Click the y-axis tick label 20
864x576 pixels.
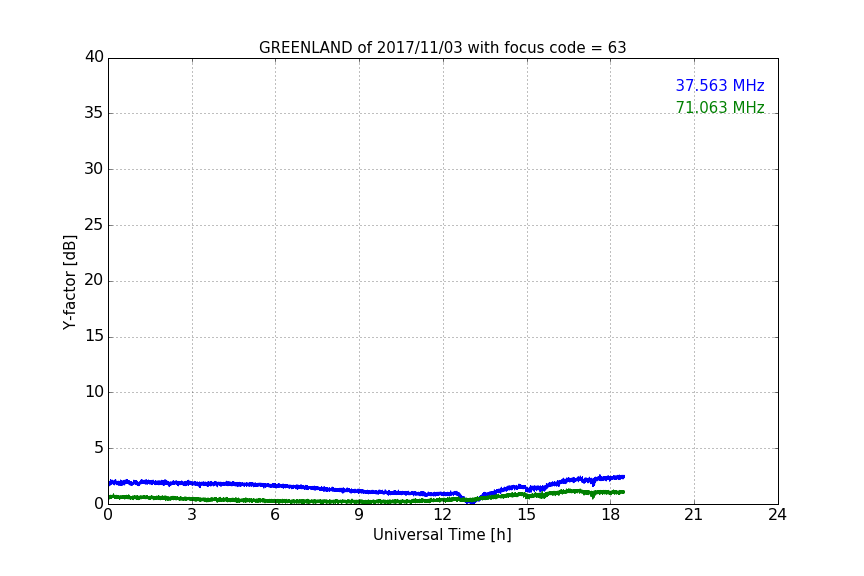(x=94, y=280)
